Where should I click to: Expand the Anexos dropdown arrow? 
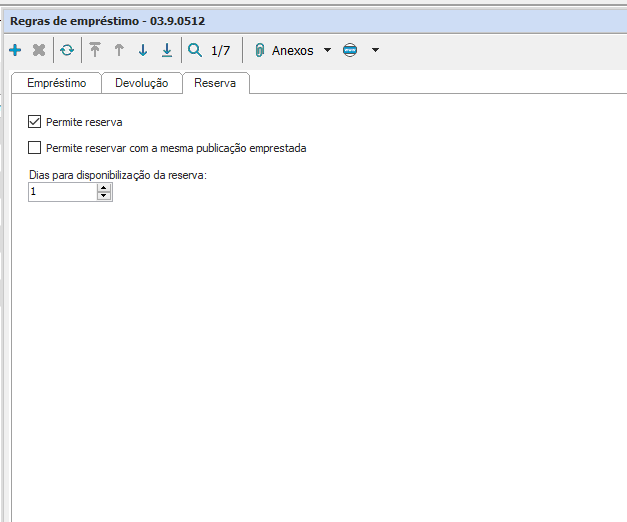pyautogui.click(x=327, y=50)
